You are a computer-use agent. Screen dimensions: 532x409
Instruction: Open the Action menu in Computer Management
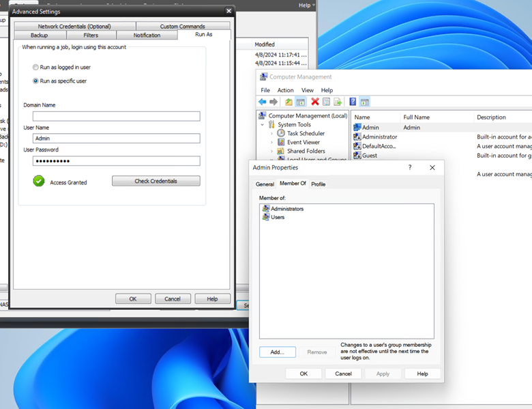click(x=285, y=90)
